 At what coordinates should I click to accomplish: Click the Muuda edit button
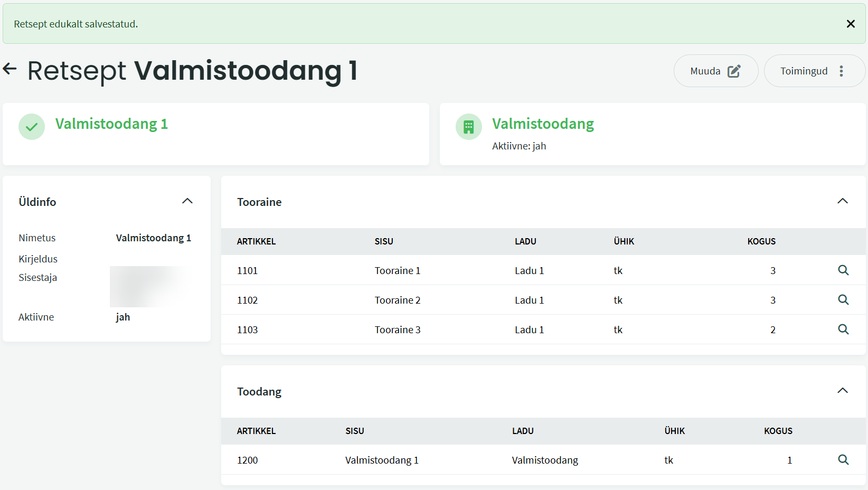[x=715, y=71]
